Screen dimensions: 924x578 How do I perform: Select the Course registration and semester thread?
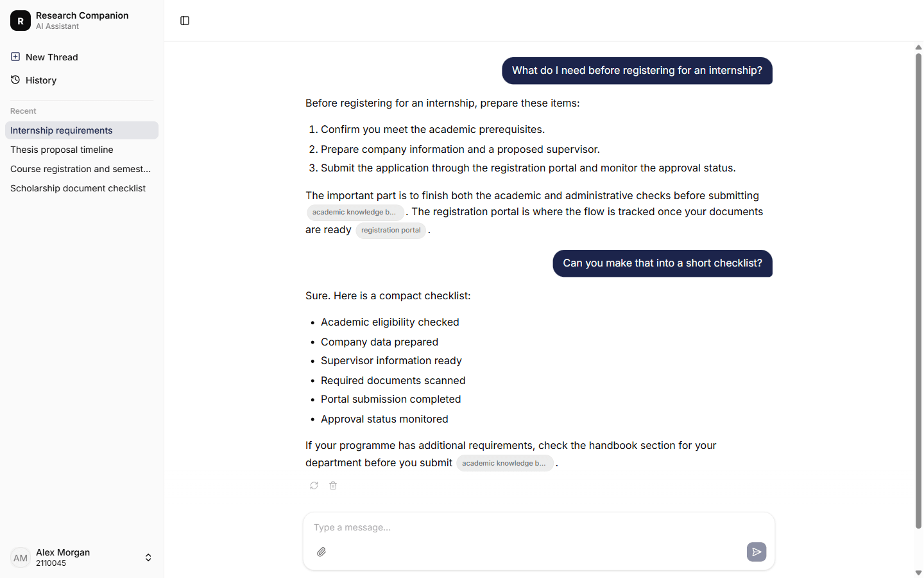[x=81, y=169]
